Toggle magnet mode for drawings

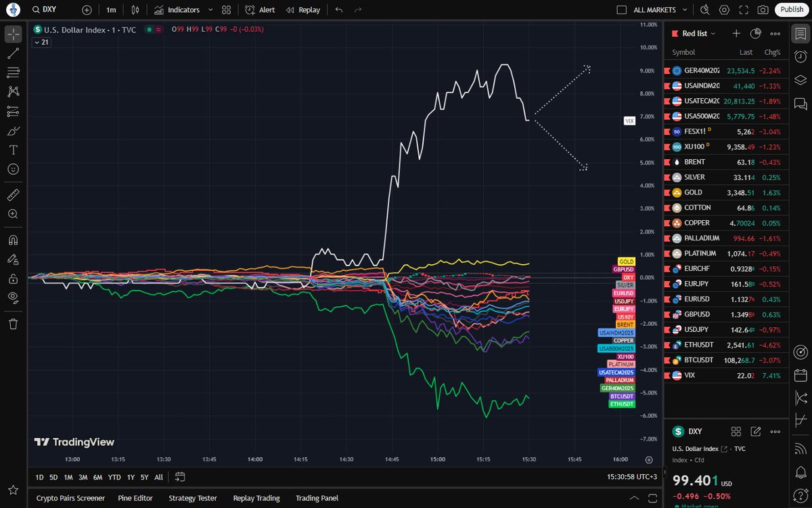[14, 240]
